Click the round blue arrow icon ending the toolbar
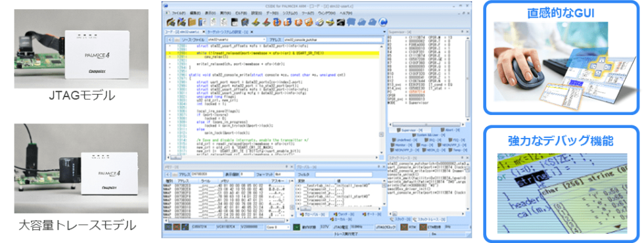 [382, 22]
